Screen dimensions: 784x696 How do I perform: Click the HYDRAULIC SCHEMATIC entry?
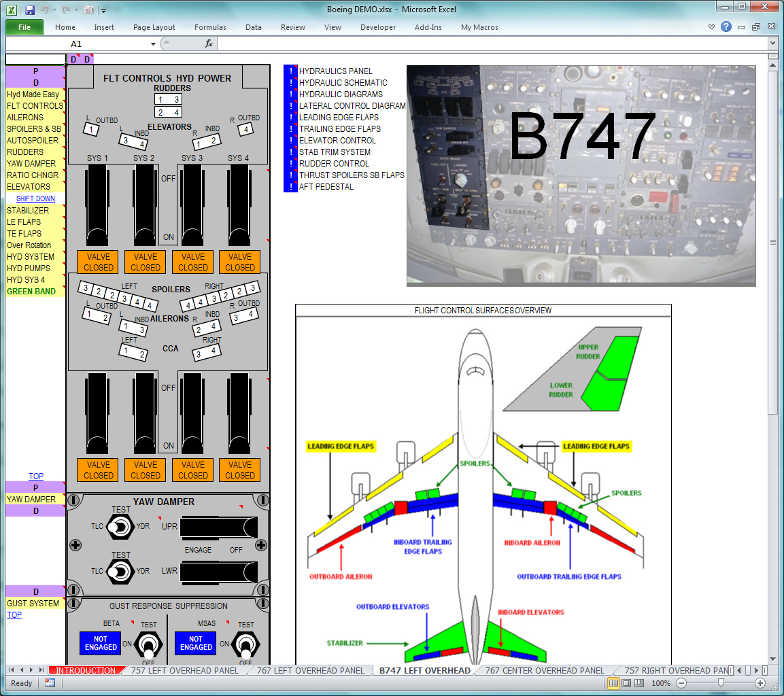tap(343, 82)
